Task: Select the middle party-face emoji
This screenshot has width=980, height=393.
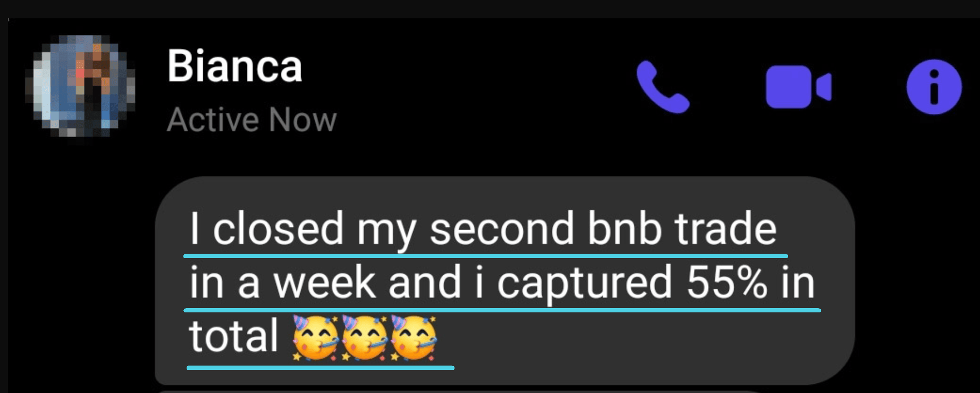Action: (x=364, y=338)
